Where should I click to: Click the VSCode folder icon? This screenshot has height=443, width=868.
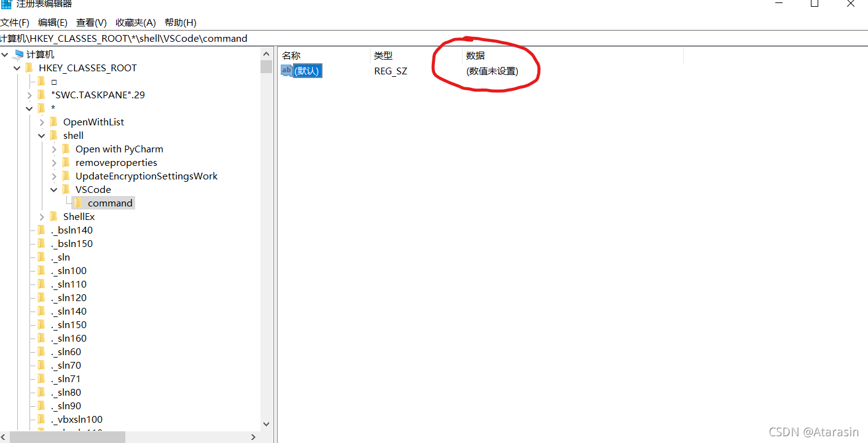click(x=66, y=190)
